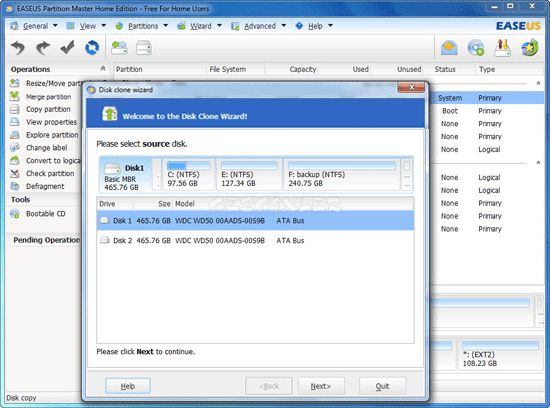Click dropdown arrow next to Advanced
This screenshot has height=408, width=550.
[x=284, y=26]
